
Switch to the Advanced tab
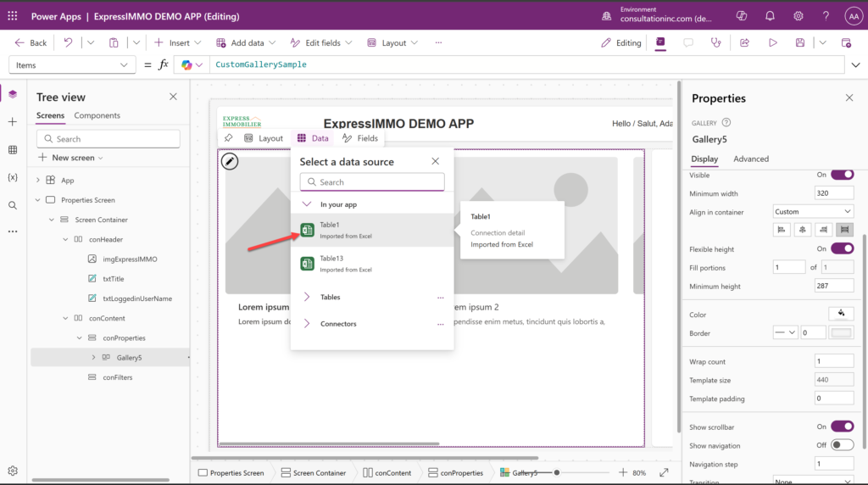pyautogui.click(x=751, y=159)
